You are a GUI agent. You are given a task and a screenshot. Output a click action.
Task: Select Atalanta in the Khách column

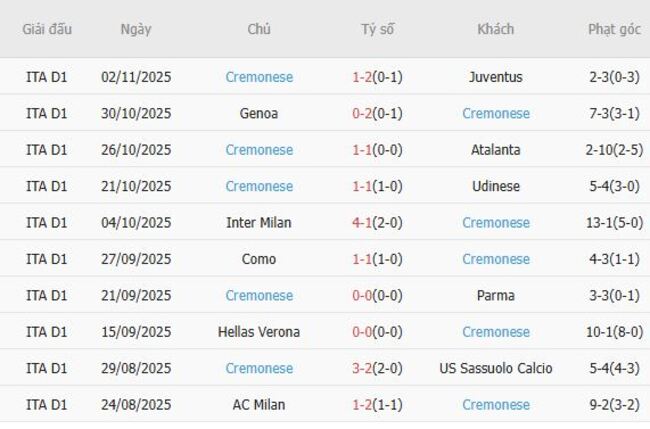click(x=495, y=150)
